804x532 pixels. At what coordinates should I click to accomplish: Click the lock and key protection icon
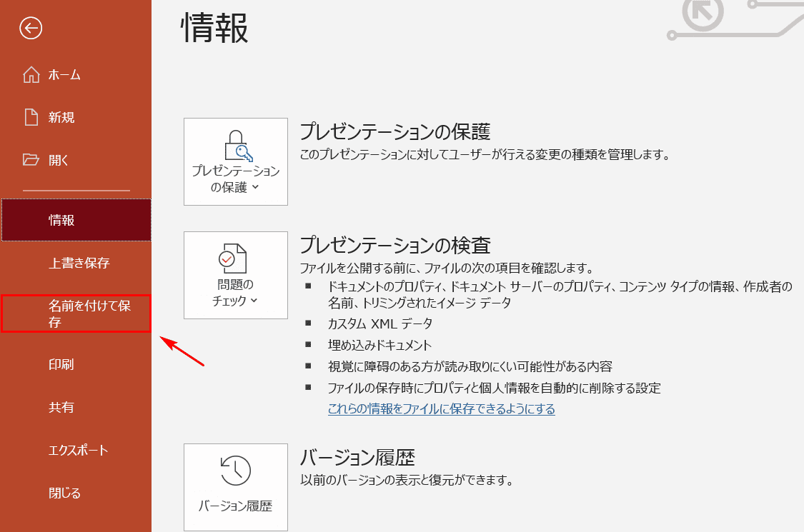coord(238,146)
